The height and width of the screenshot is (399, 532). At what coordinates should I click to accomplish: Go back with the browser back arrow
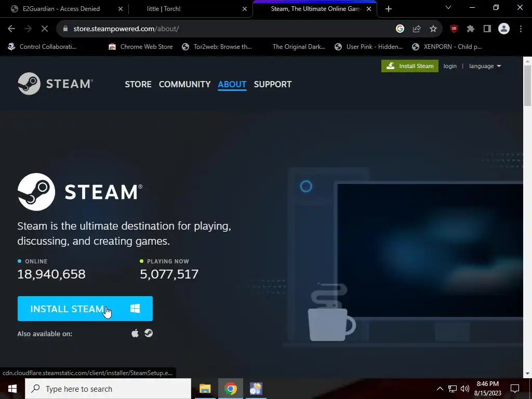11,29
